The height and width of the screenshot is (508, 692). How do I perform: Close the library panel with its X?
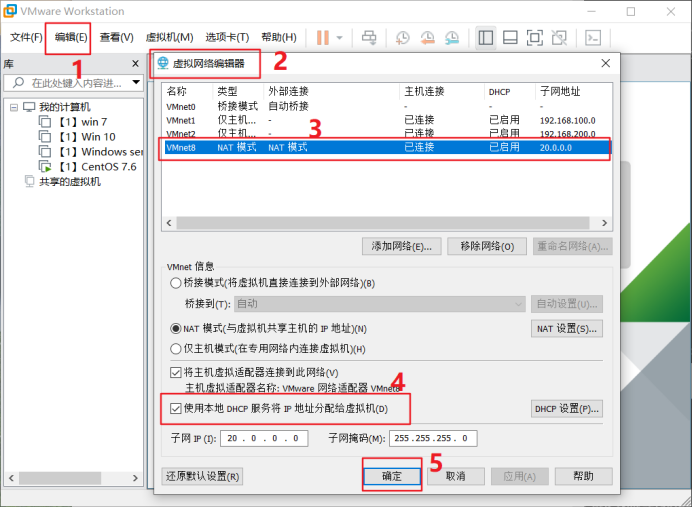(135, 64)
